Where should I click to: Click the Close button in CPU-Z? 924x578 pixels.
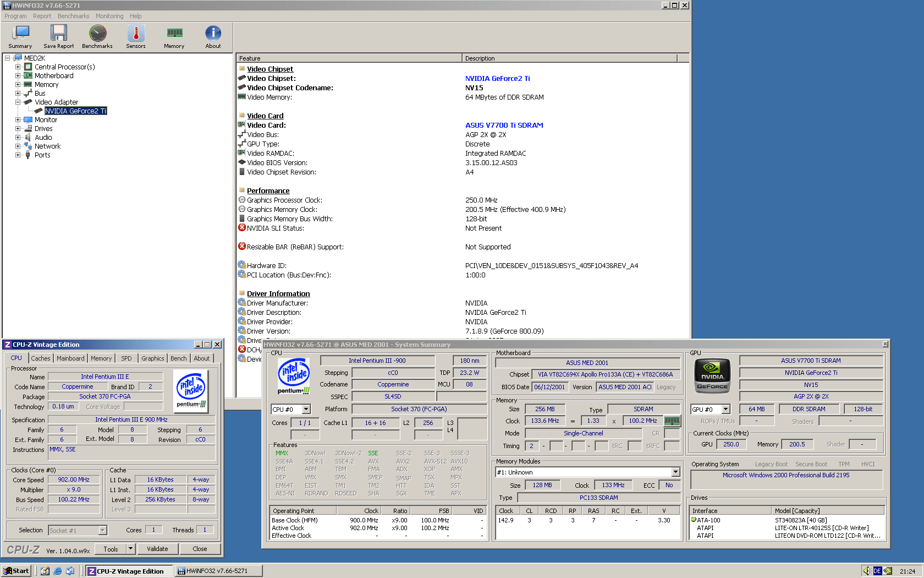point(200,549)
